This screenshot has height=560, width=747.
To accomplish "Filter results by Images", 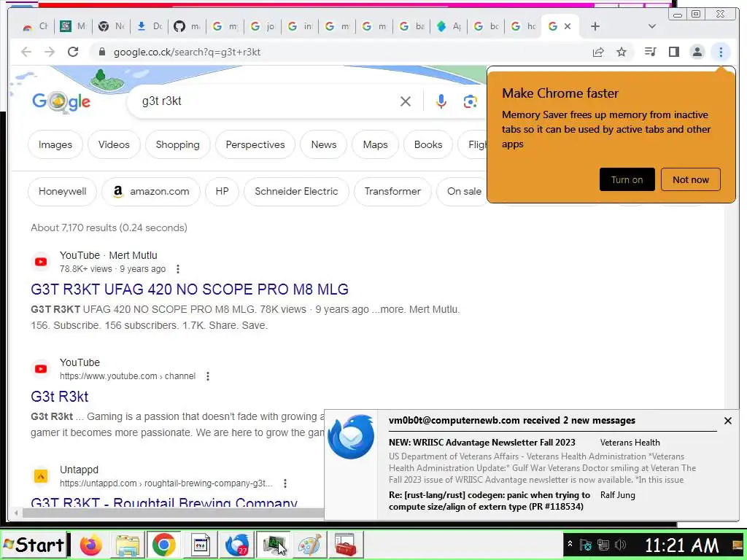I will [x=55, y=144].
